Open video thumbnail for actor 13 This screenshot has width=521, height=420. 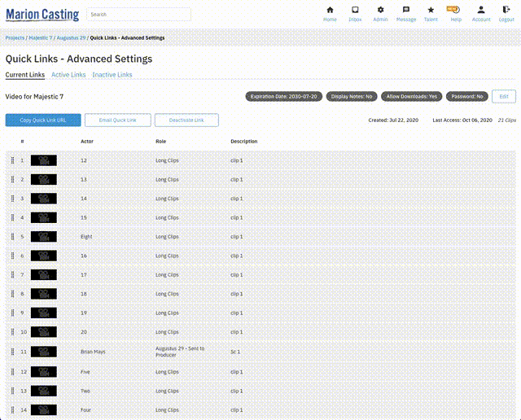[44, 179]
